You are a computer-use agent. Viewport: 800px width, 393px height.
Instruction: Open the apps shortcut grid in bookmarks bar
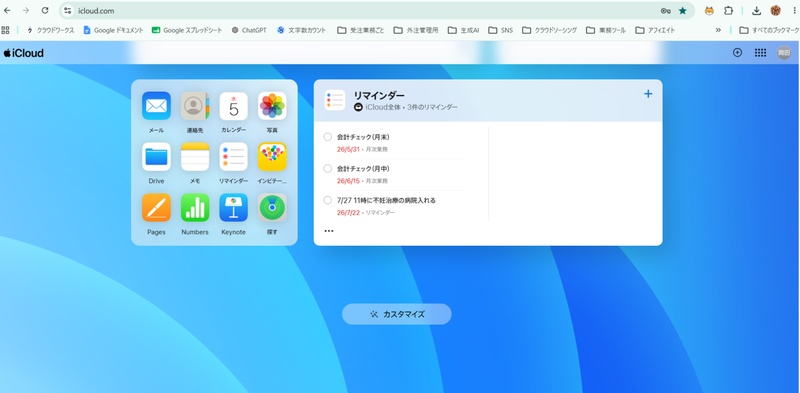6,30
